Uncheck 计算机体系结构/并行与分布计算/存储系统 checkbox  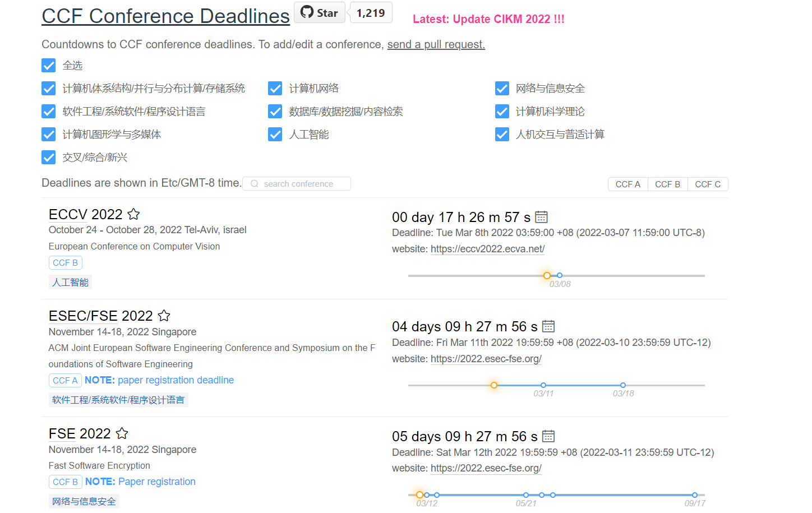pos(49,89)
